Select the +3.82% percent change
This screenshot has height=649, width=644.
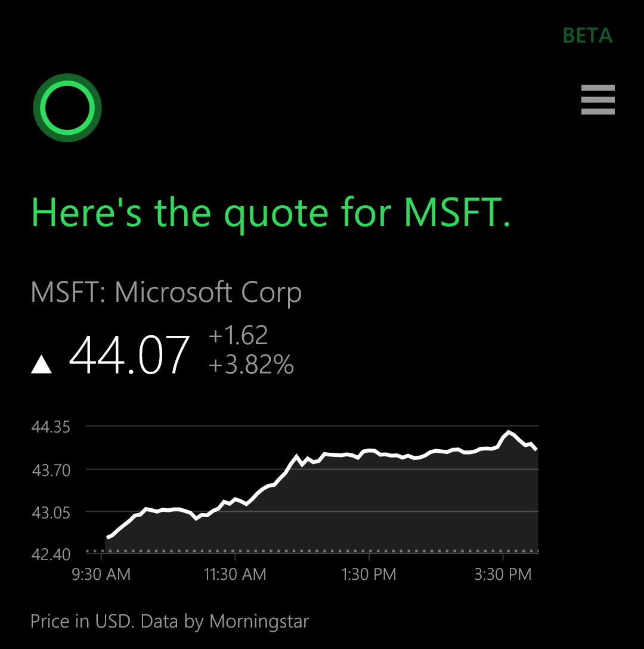(x=251, y=364)
